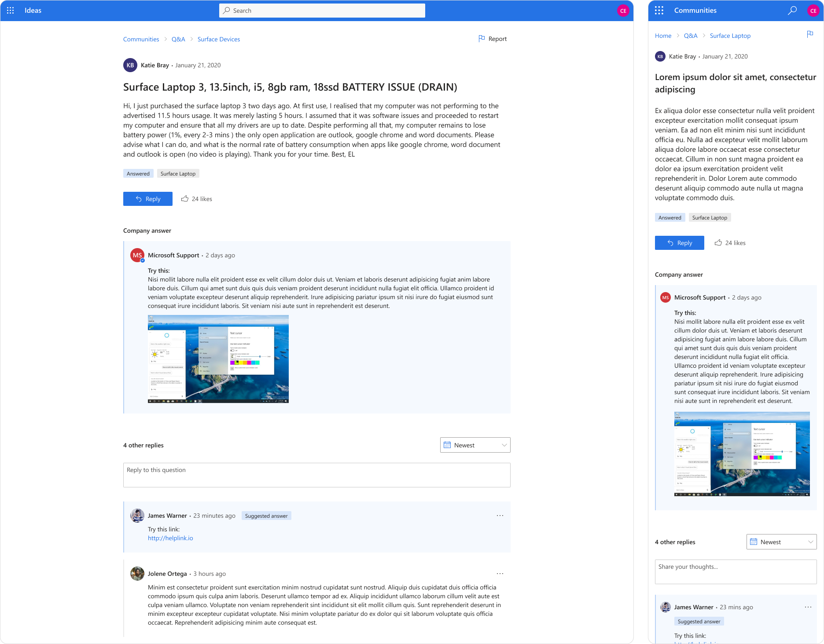Go to Surface Devices breadcrumb

point(219,39)
